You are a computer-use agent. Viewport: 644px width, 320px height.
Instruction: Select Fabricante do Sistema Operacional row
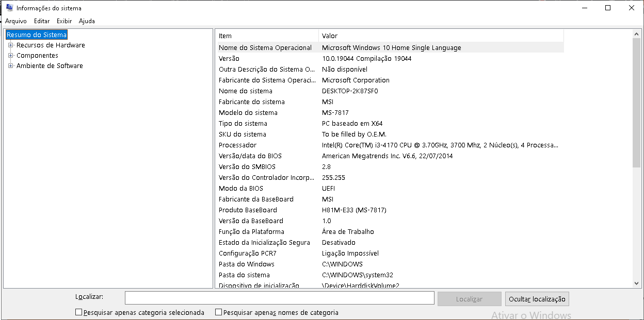point(390,80)
